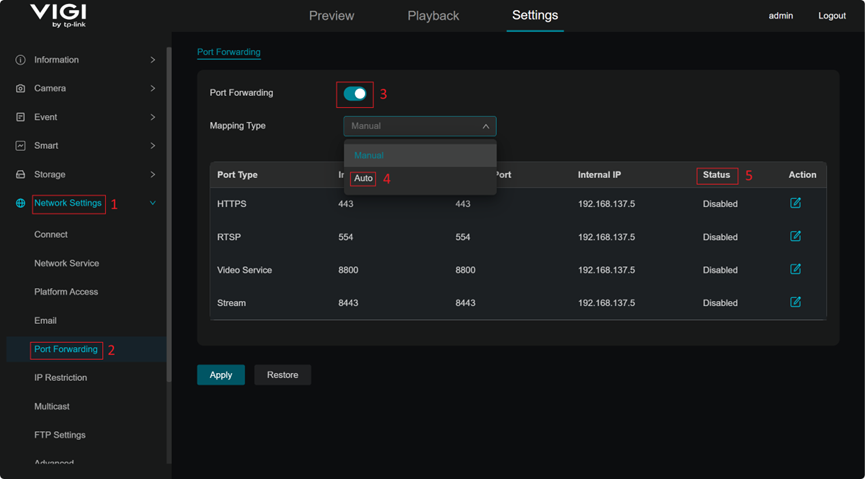Click the Network Settings menu label
865x479 pixels.
coord(68,203)
